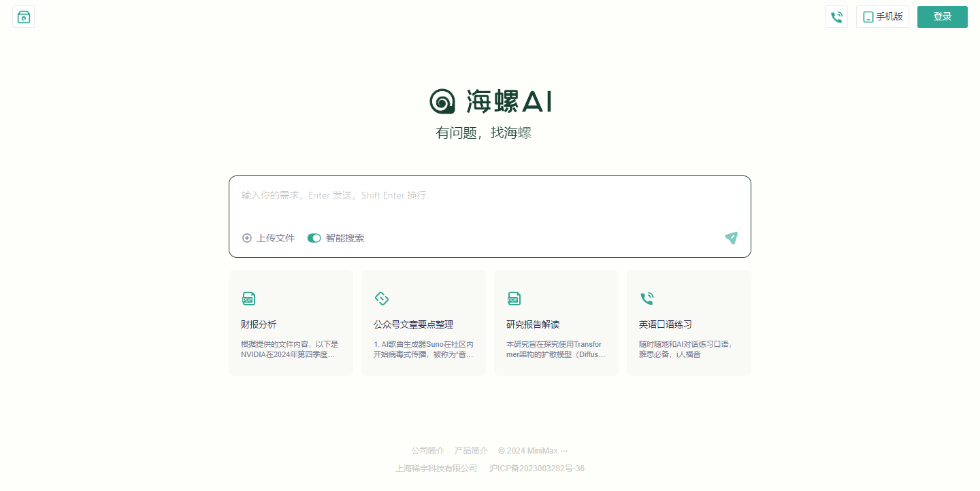
Task: Toggle the 智能搜索 switch
Action: 314,238
